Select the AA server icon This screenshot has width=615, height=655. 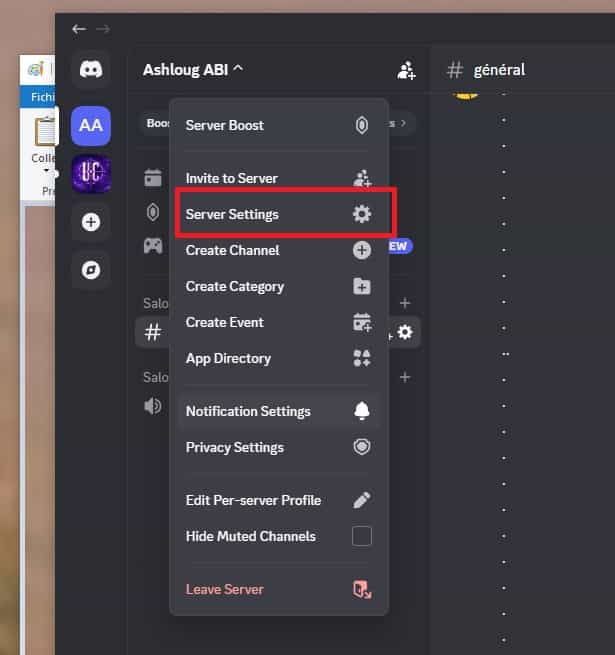click(91, 125)
